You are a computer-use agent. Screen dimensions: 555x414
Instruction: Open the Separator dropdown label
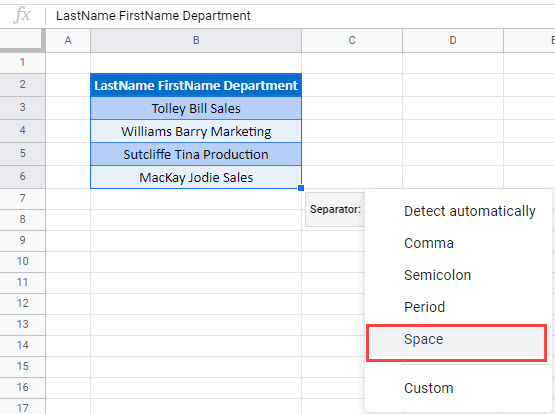pos(335,209)
